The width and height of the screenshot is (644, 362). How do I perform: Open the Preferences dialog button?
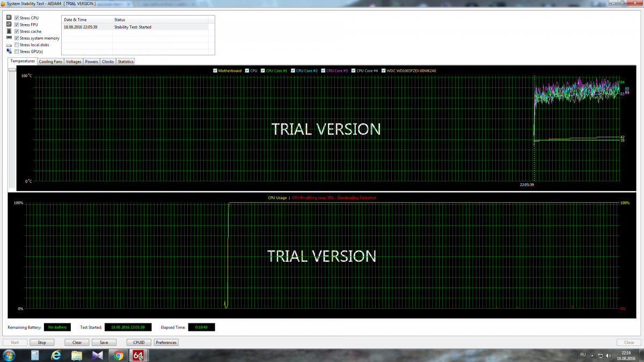tap(166, 342)
